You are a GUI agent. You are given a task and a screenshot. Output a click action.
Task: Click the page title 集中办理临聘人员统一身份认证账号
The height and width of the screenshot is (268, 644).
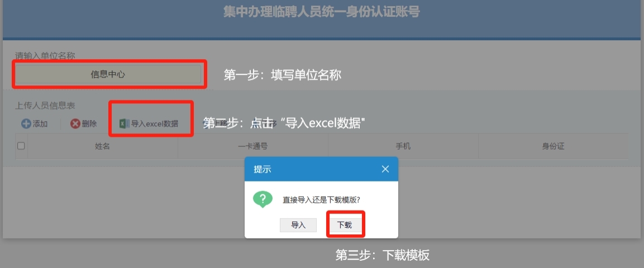pos(322,12)
